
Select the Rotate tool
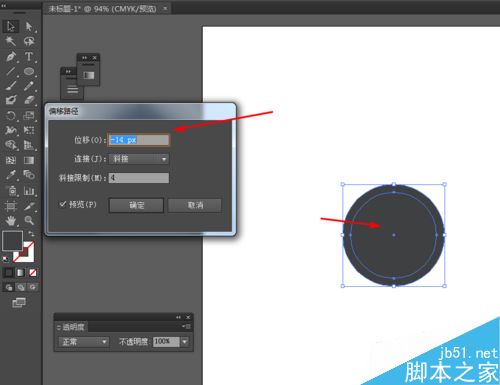(x=11, y=115)
